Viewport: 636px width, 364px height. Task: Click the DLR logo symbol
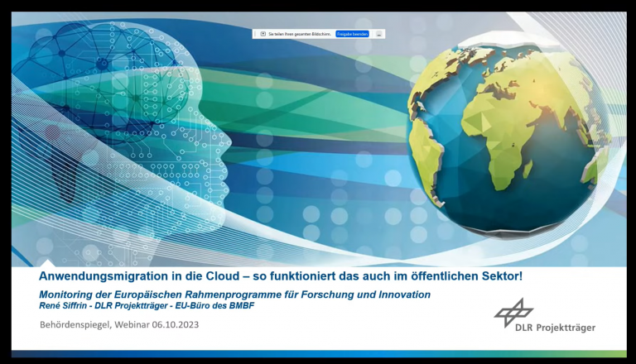point(513,312)
